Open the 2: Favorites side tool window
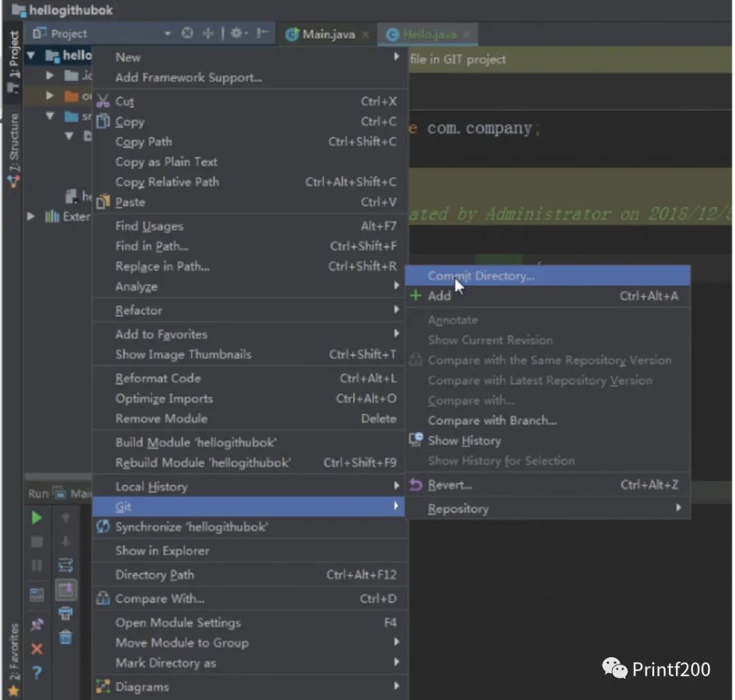This screenshot has width=735, height=700. 13,659
